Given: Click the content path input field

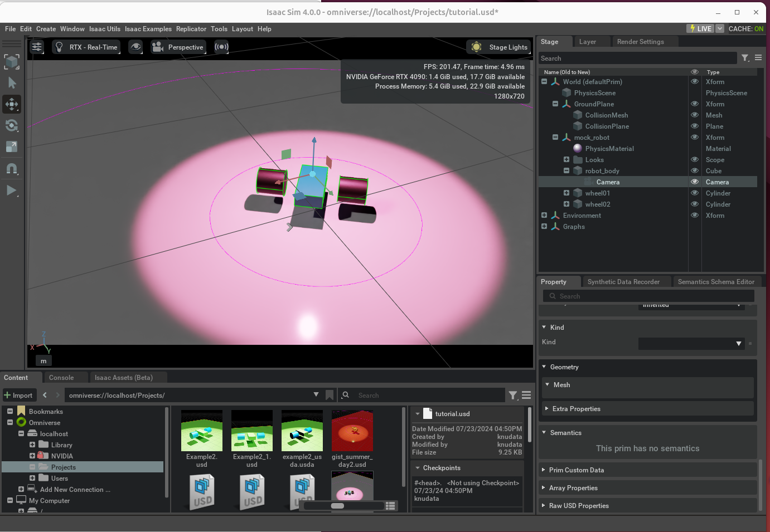Looking at the screenshot, I should pyautogui.click(x=190, y=396).
